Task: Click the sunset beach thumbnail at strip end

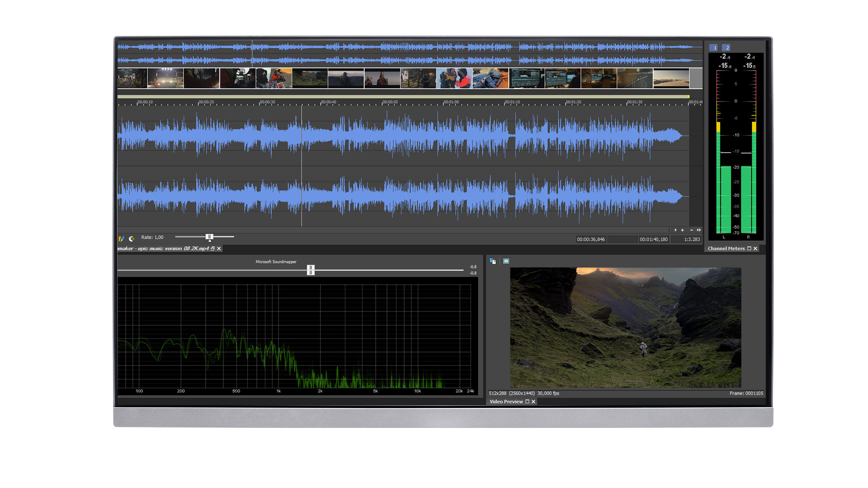Action: [671, 78]
